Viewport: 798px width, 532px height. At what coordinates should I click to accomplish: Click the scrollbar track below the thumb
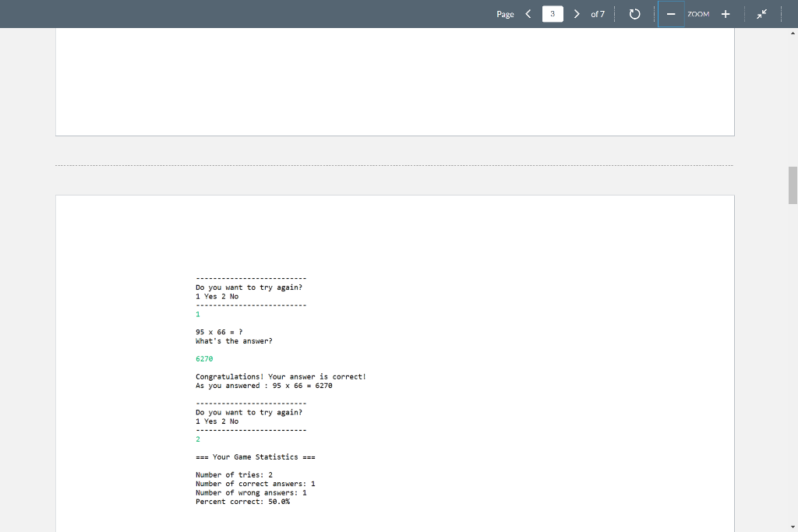coord(792,351)
